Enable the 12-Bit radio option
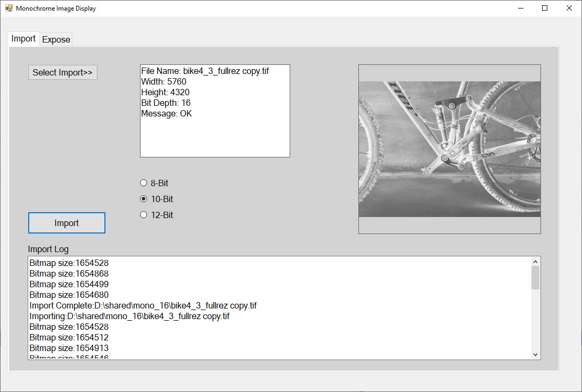Screen dimensions: 582x392 143,215
